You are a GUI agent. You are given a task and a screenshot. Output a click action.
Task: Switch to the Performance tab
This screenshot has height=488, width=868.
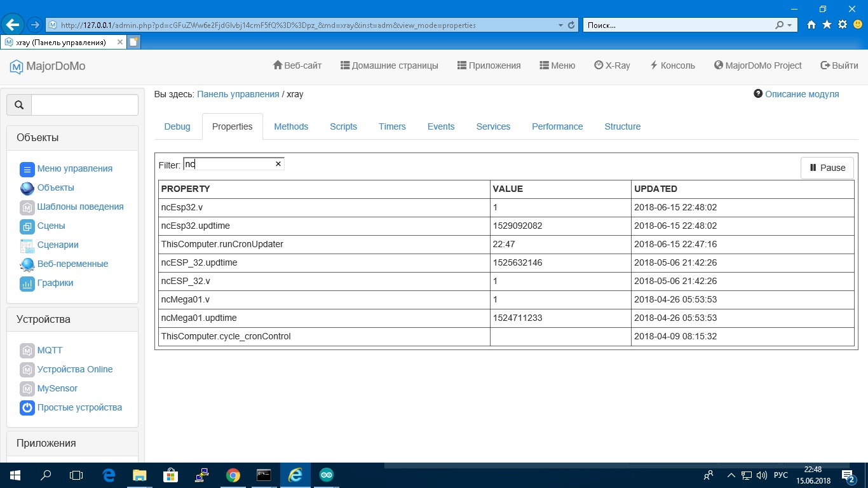pyautogui.click(x=557, y=126)
